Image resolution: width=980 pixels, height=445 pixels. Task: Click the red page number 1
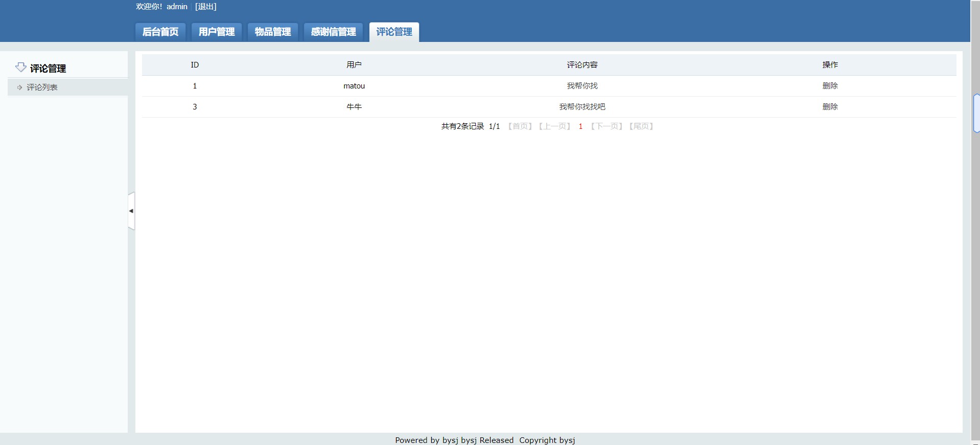[580, 126]
